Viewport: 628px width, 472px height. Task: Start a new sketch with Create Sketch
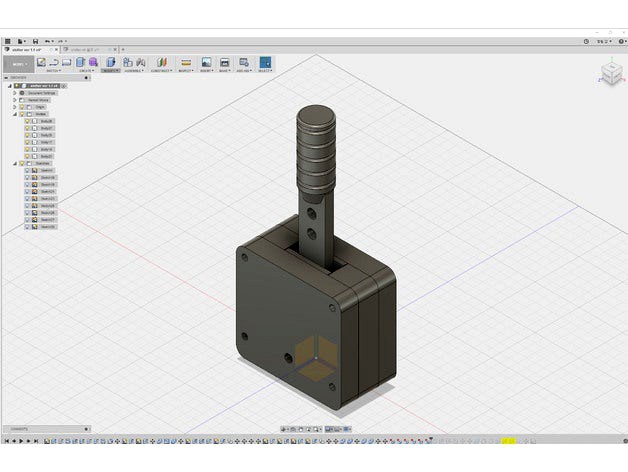(41, 62)
